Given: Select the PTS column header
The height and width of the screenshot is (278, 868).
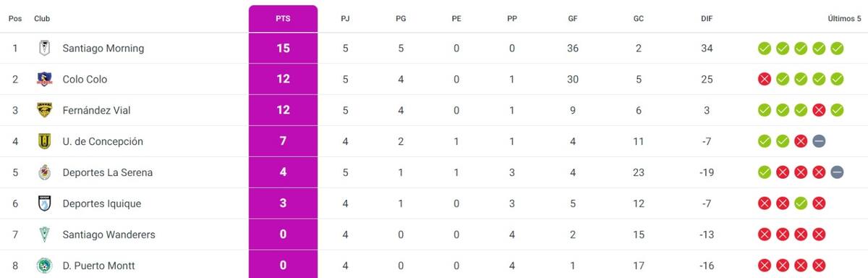Looking at the screenshot, I should coord(283,20).
